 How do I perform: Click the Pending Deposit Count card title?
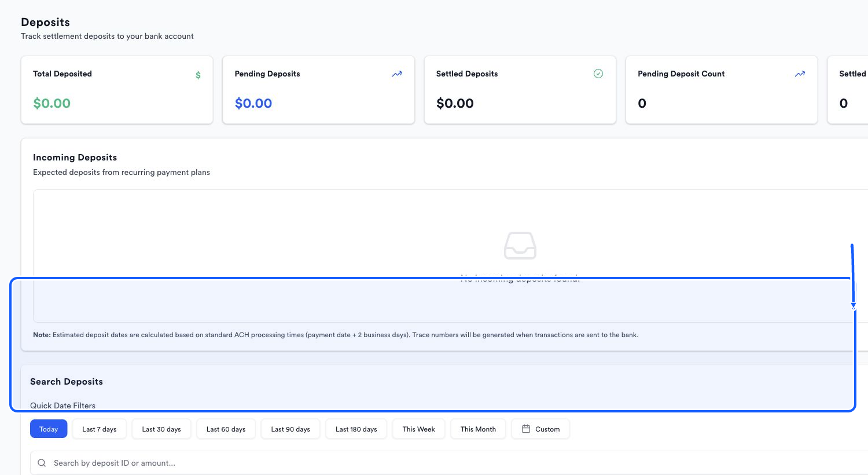(x=681, y=74)
